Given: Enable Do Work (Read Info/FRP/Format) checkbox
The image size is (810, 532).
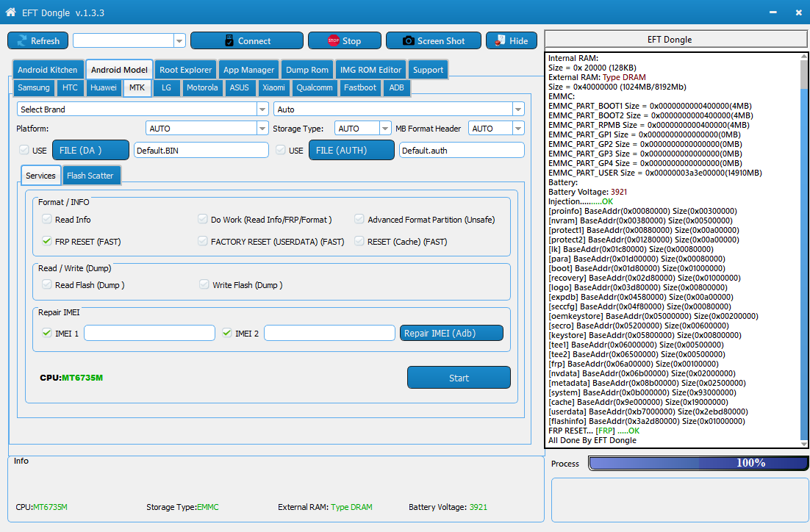Looking at the screenshot, I should coord(203,220).
